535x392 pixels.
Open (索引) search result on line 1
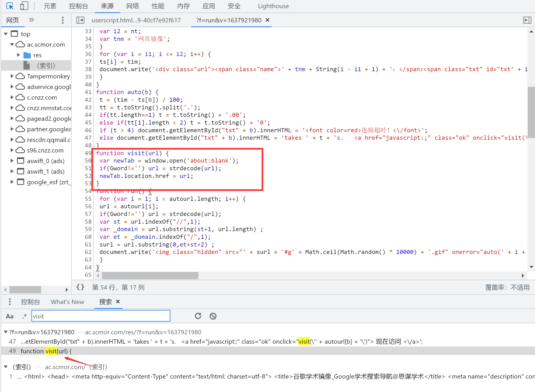[x=268, y=377]
